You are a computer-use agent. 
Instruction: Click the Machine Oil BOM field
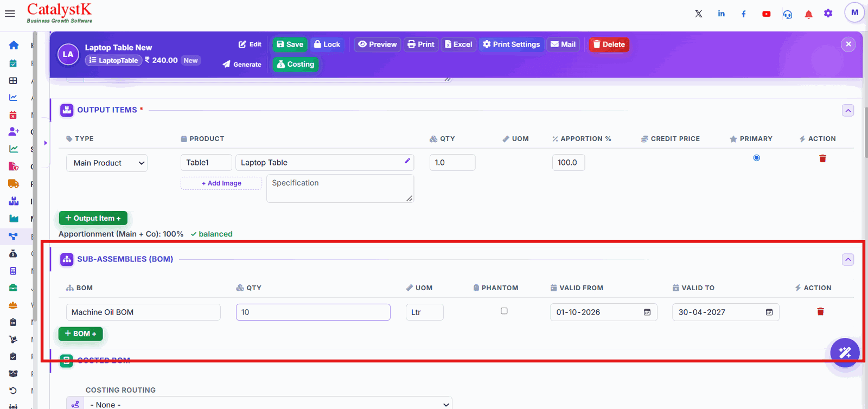click(143, 312)
